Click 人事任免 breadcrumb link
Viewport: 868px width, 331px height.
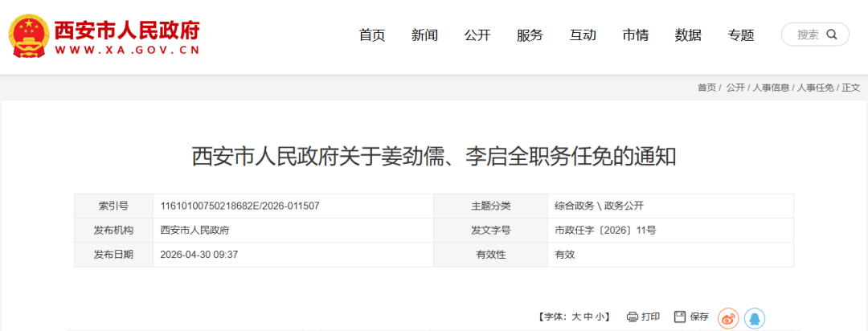(815, 88)
